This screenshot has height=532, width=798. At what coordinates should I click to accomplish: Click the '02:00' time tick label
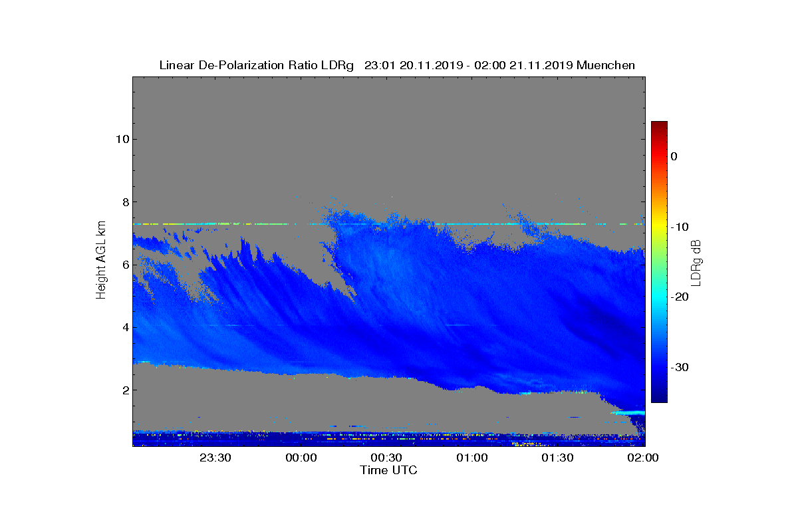[x=643, y=458]
